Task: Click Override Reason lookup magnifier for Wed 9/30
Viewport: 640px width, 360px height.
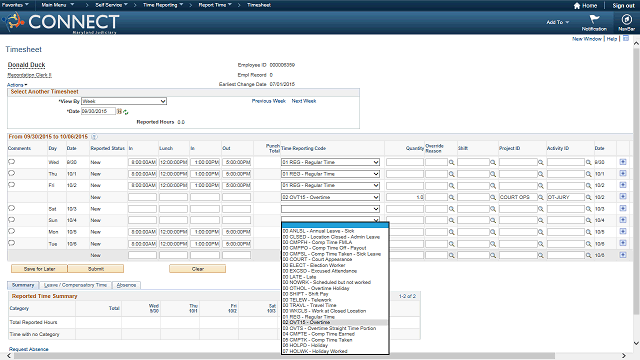Action: (x=451, y=162)
